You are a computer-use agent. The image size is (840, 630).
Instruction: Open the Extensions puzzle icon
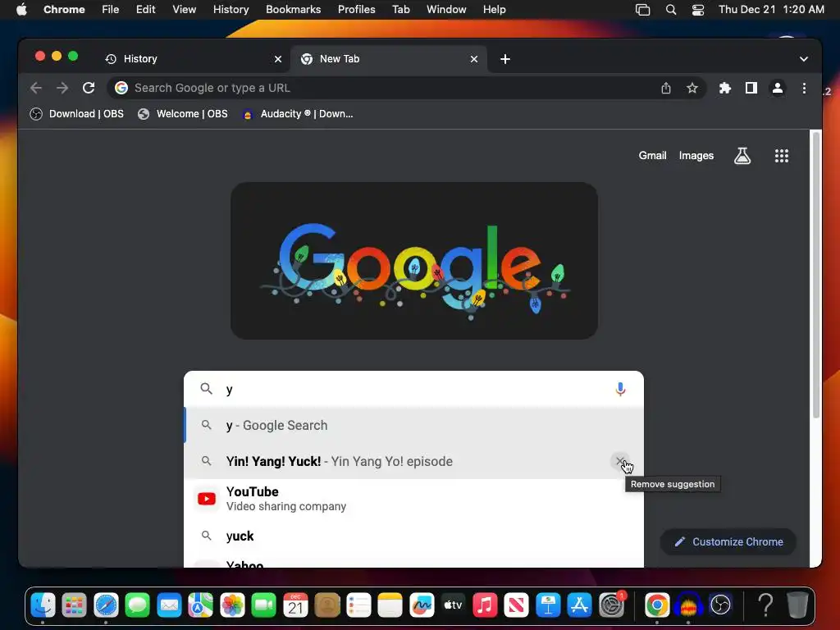(725, 88)
